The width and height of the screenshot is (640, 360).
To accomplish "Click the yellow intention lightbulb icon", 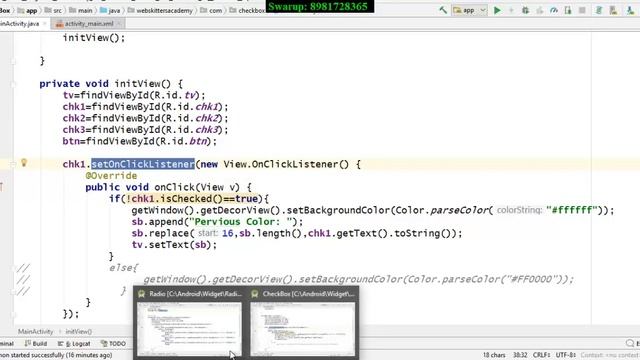I will tap(24, 163).
